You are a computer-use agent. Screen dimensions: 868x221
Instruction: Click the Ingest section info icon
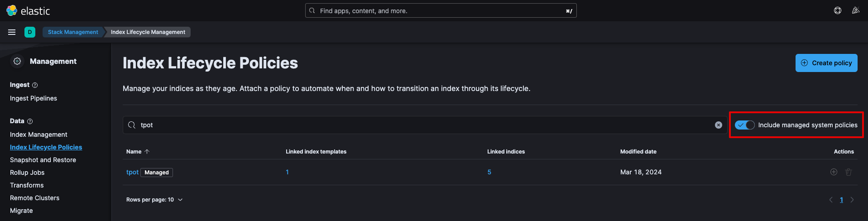[35, 85]
